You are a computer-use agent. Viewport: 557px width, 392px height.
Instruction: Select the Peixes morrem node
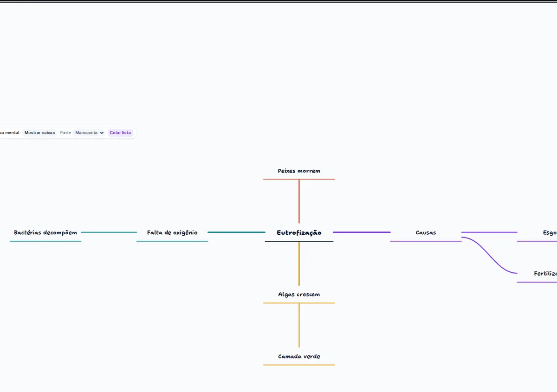(x=299, y=171)
